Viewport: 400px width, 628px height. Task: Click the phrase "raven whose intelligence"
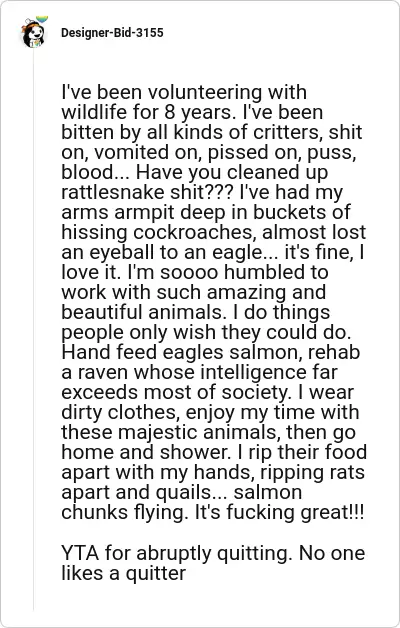tap(191, 372)
